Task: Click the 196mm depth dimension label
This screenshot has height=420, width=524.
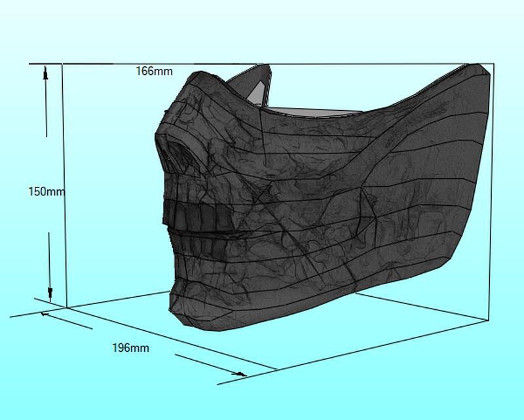Action: click(130, 348)
